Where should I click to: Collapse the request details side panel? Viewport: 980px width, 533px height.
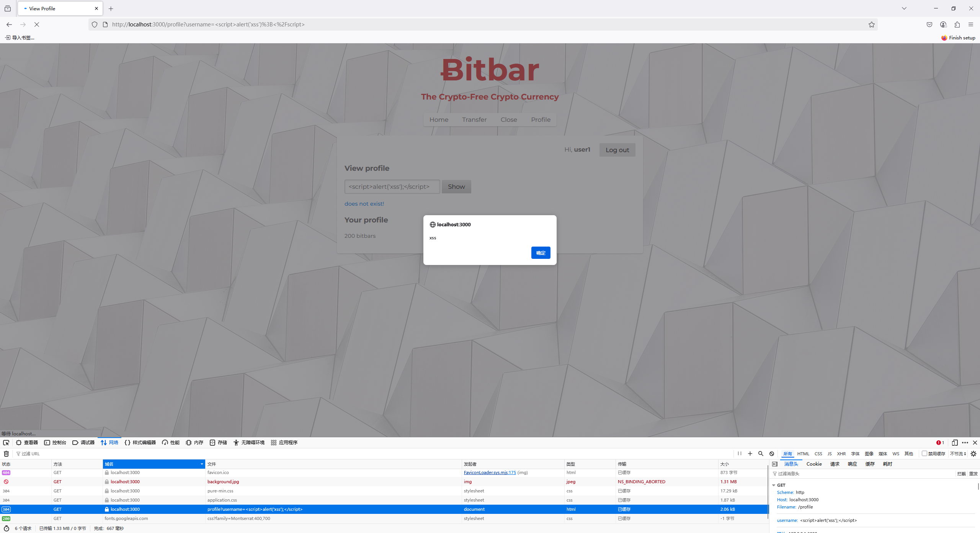[775, 464]
